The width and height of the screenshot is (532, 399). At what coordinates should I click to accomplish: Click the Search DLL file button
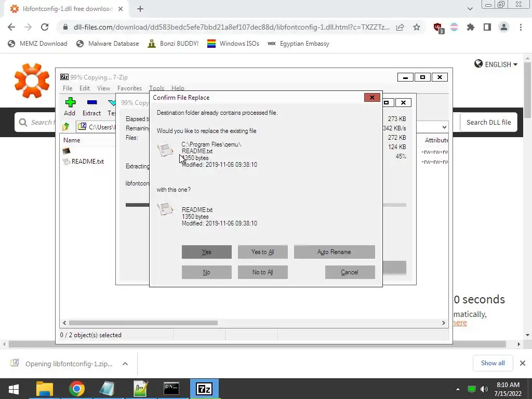coord(488,122)
